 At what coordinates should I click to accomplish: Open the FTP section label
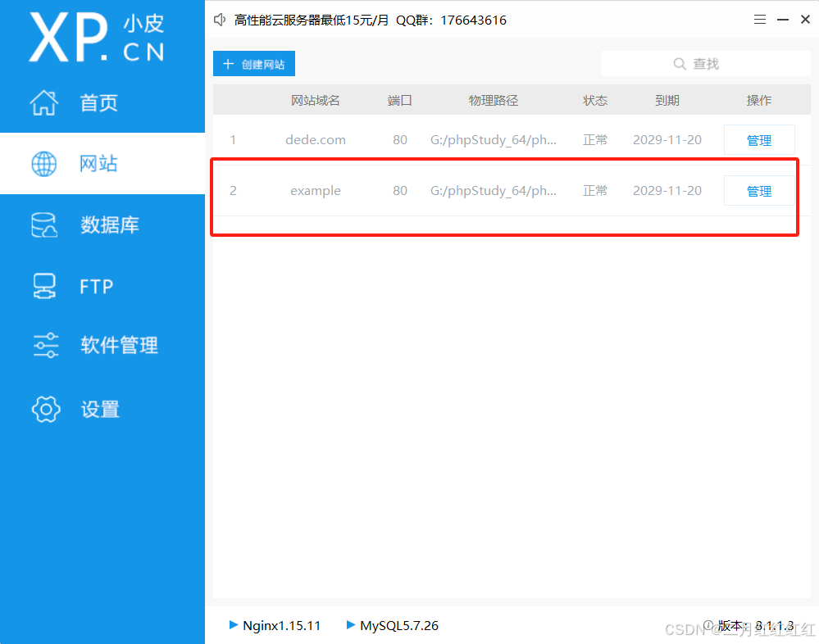(97, 287)
